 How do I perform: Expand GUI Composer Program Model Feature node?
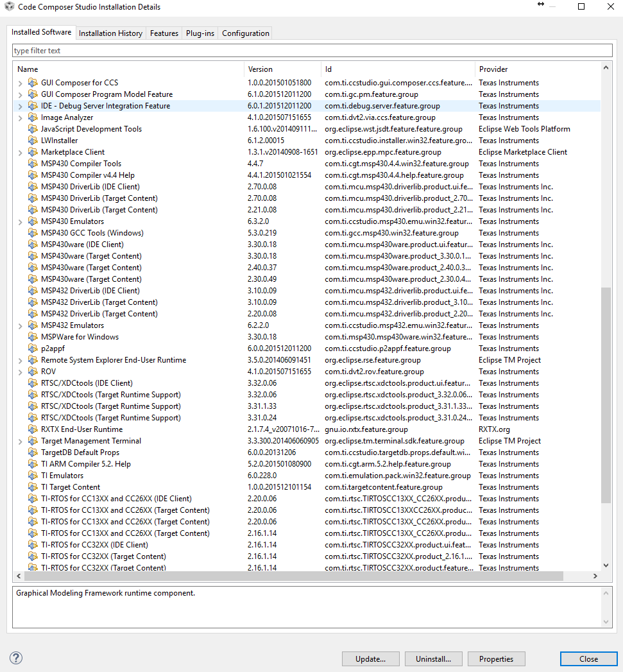(x=20, y=95)
